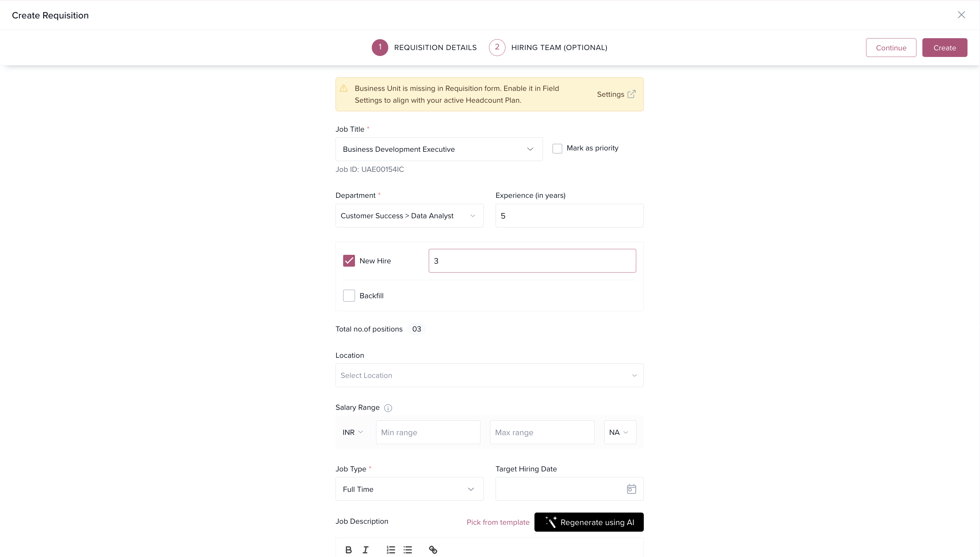Click the Pick from template link

[x=498, y=522]
